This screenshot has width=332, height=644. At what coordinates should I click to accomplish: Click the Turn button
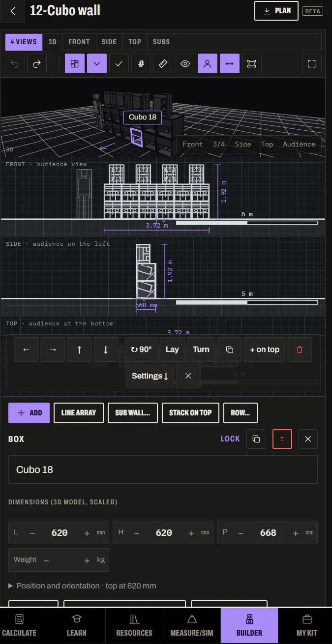click(201, 350)
